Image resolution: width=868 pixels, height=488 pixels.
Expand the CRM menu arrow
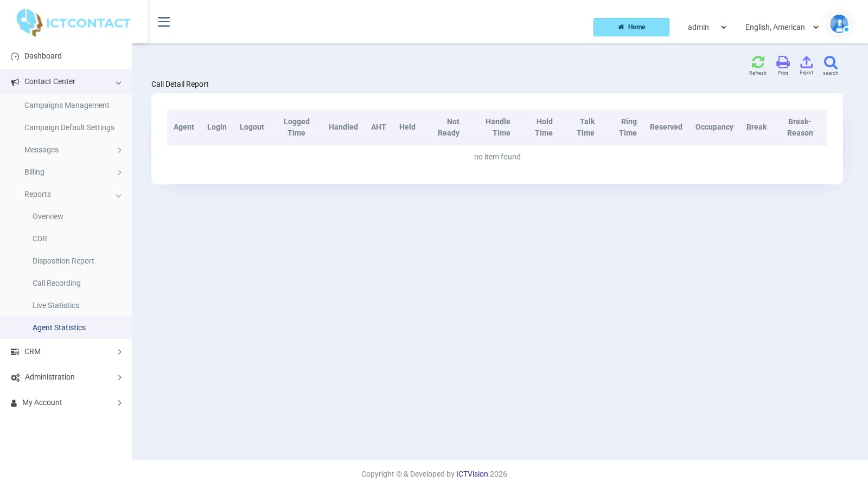point(119,352)
